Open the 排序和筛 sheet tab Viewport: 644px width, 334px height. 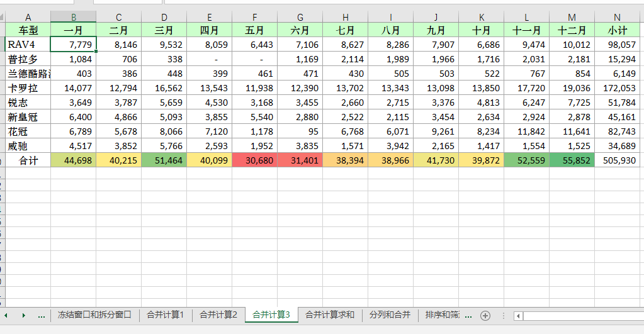(x=443, y=315)
